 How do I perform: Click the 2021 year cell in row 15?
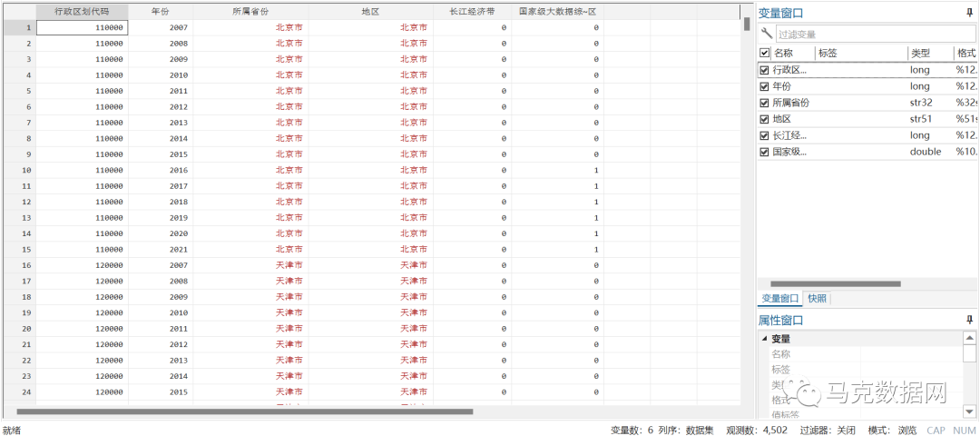tap(161, 250)
